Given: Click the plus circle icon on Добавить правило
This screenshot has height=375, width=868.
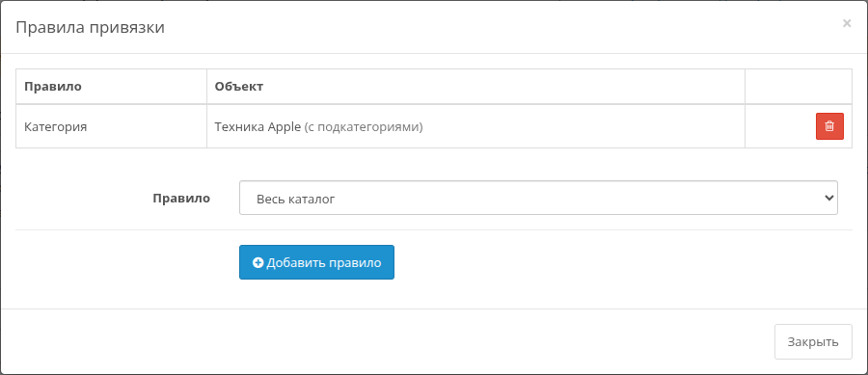Looking at the screenshot, I should 258,263.
